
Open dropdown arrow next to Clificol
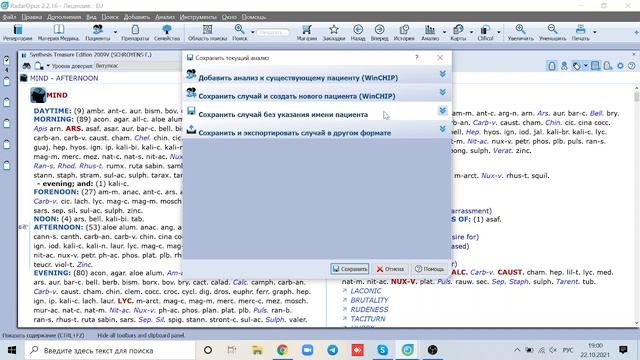(x=499, y=32)
